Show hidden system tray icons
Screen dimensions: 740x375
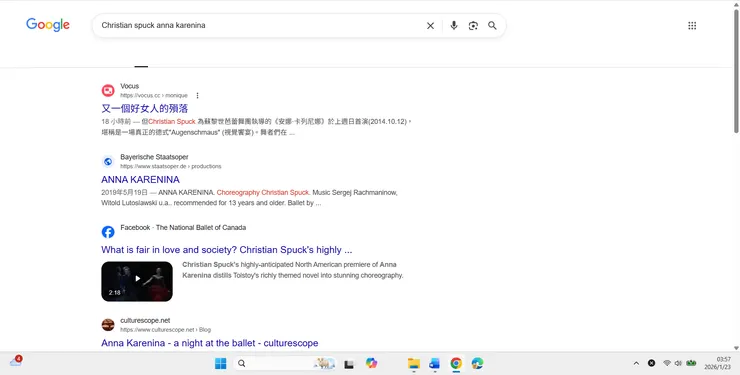pyautogui.click(x=636, y=363)
